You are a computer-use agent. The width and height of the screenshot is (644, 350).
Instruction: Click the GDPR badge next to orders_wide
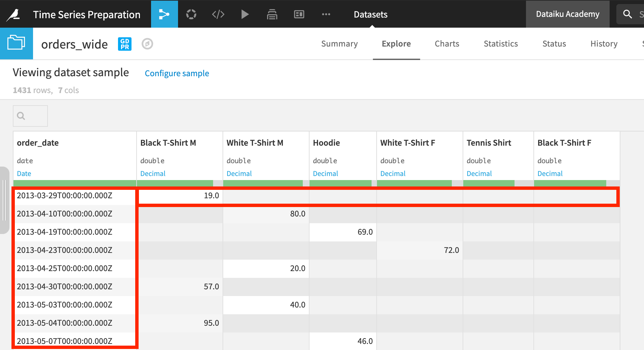pyautogui.click(x=125, y=44)
